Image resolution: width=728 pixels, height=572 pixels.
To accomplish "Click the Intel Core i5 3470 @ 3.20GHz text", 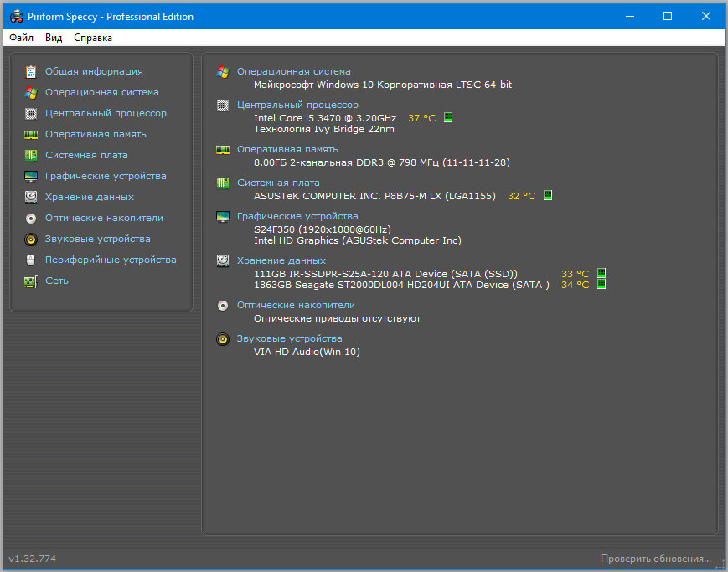I will pos(325,118).
